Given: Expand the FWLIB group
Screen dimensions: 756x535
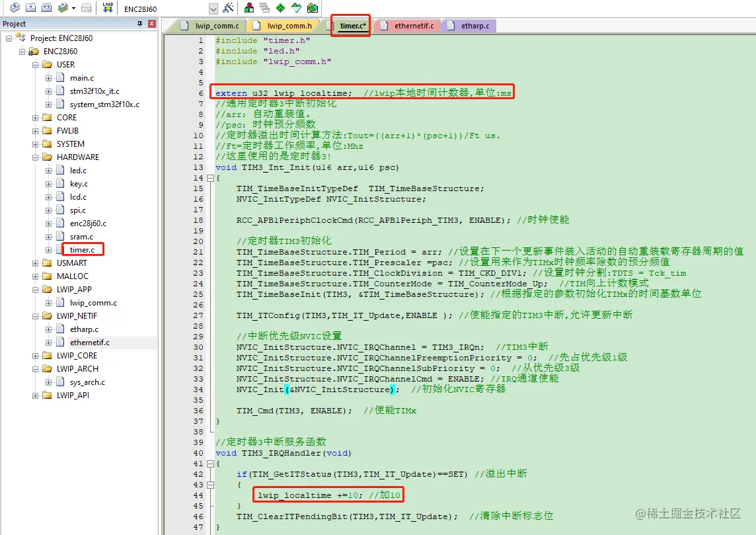Looking at the screenshot, I should coord(35,131).
